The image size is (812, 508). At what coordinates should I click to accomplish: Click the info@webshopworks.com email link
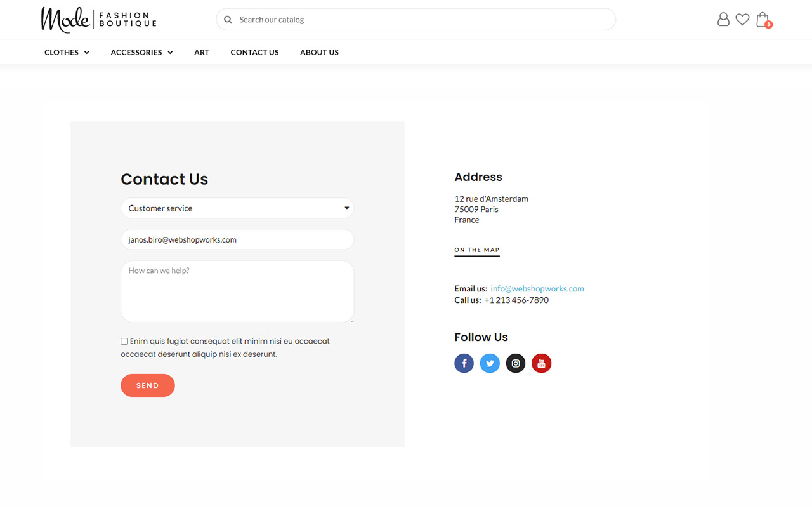(x=537, y=288)
